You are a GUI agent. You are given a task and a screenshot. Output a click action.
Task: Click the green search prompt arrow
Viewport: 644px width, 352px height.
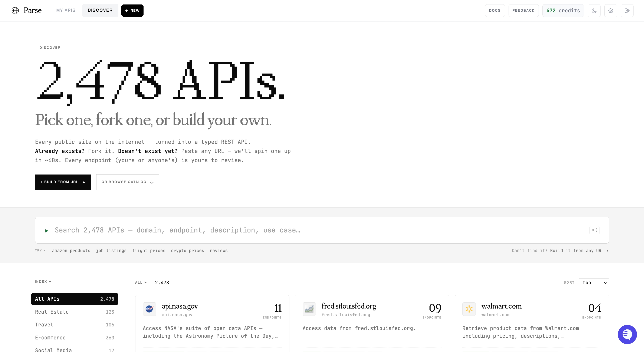coord(47,231)
